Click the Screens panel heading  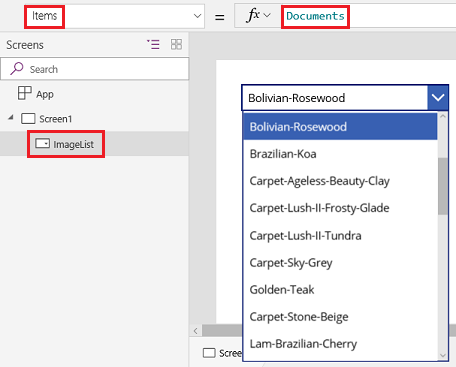pos(25,45)
